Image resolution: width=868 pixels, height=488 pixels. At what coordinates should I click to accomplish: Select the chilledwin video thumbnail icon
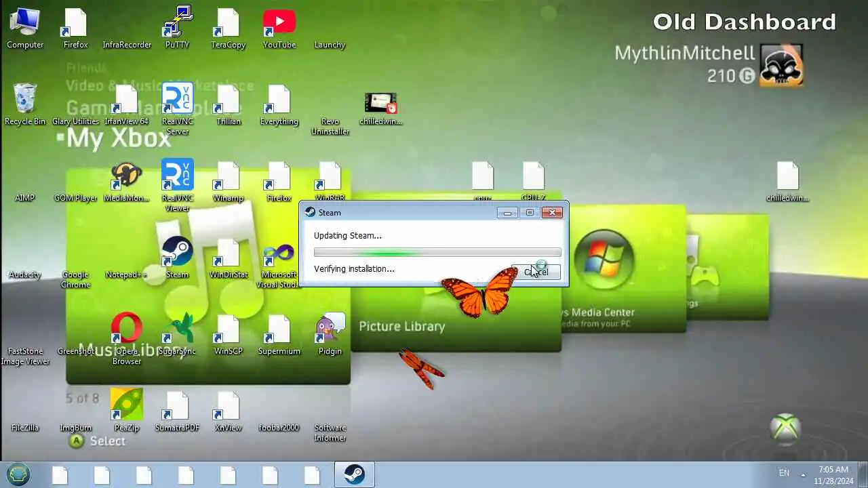coord(380,103)
